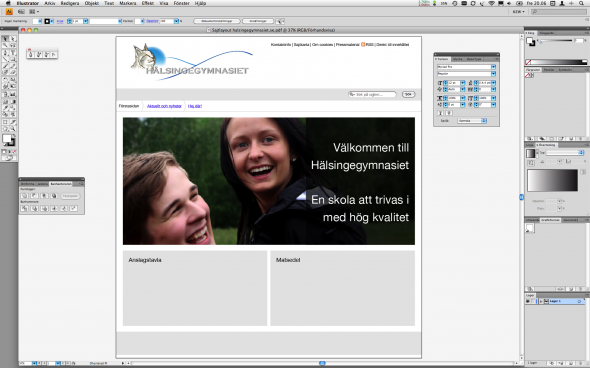
Task: Click the search field on the site mockup
Action: click(x=372, y=94)
